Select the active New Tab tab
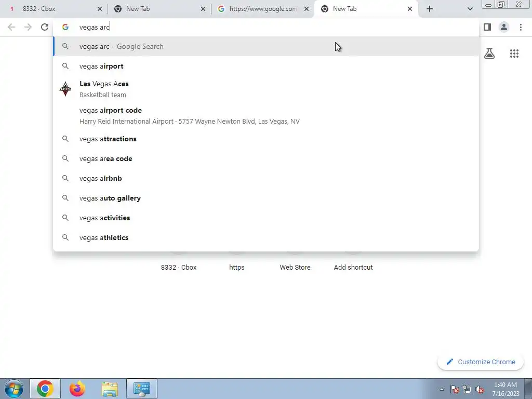Image resolution: width=532 pixels, height=399 pixels. click(x=366, y=9)
